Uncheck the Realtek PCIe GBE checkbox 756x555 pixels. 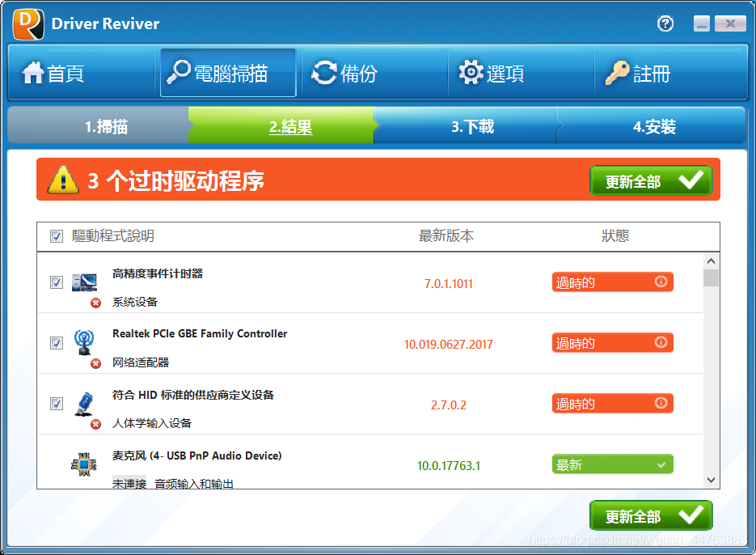click(x=57, y=343)
